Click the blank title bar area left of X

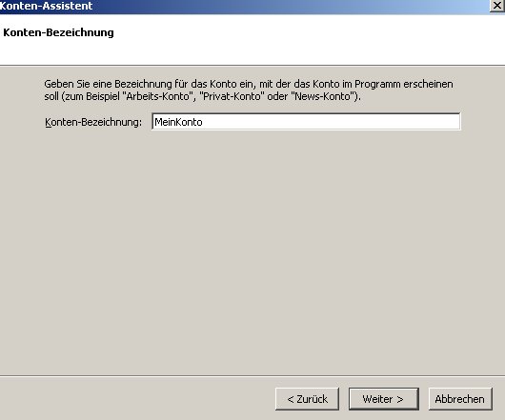(290, 6)
